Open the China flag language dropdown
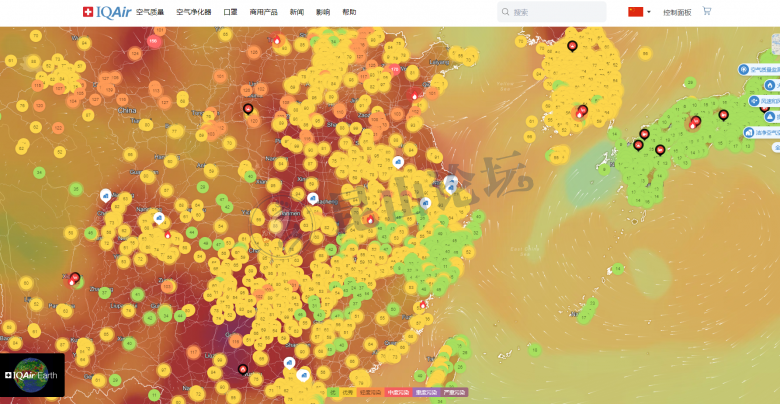Screen dimensions: 780x404 pyautogui.click(x=639, y=12)
